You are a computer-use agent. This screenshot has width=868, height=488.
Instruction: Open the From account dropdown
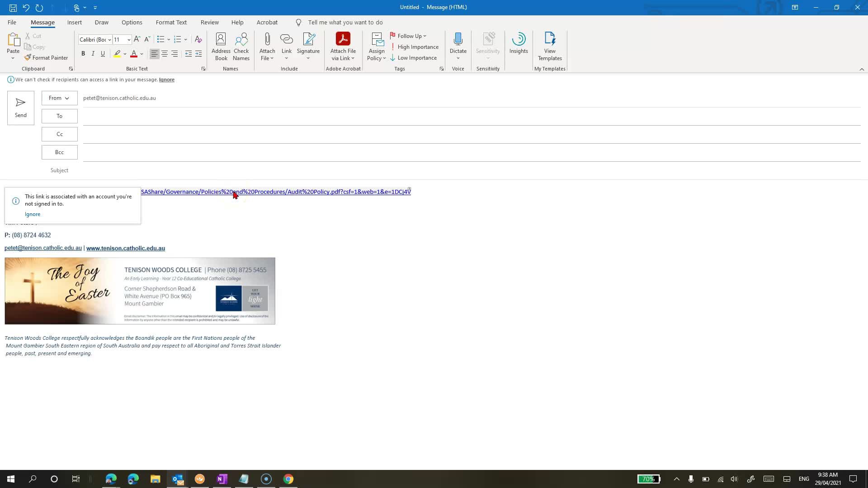pos(59,98)
